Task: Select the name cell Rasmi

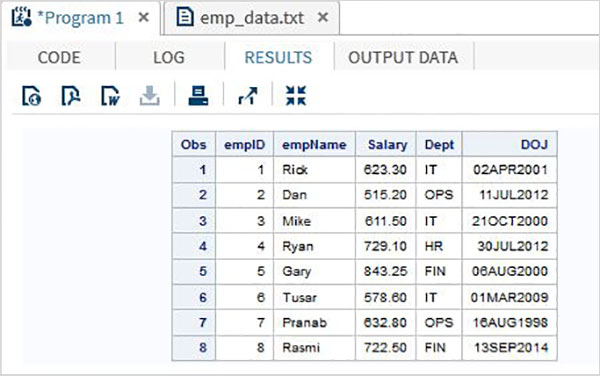Action: [x=314, y=348]
